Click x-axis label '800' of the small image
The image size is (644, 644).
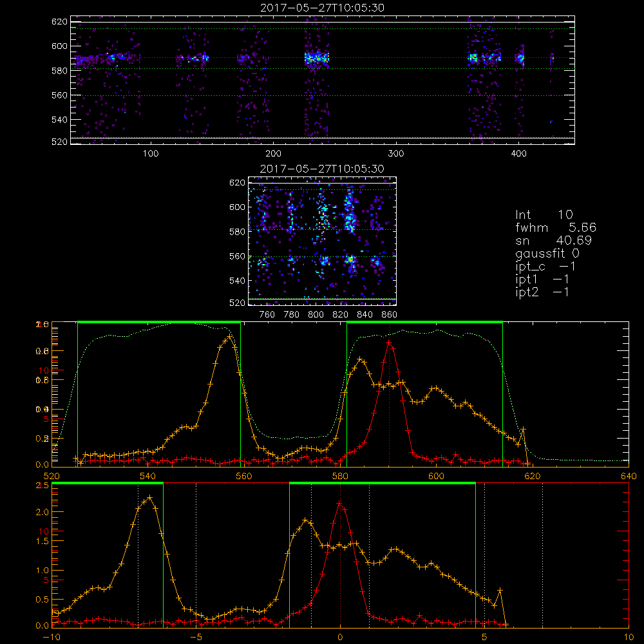(316, 315)
